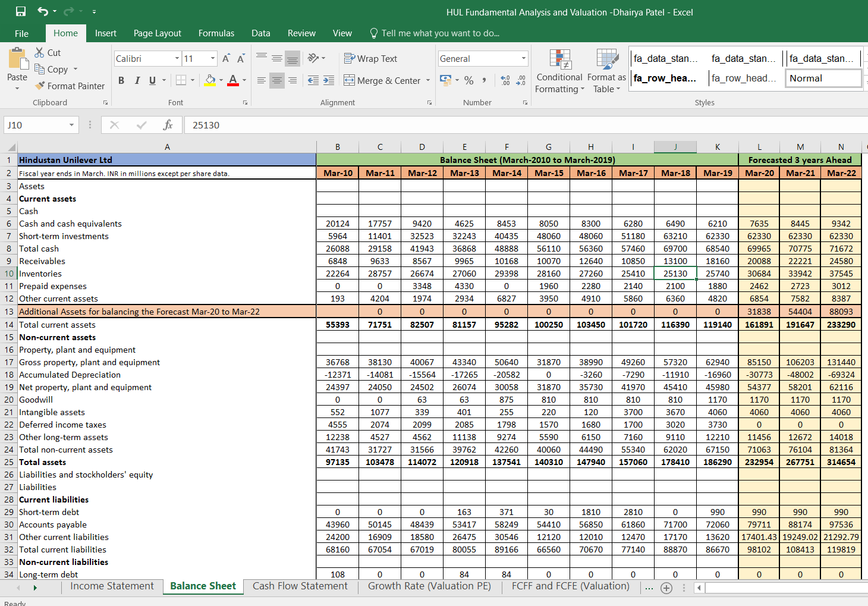Toggle underline formatting
868x606 pixels.
[x=152, y=80]
